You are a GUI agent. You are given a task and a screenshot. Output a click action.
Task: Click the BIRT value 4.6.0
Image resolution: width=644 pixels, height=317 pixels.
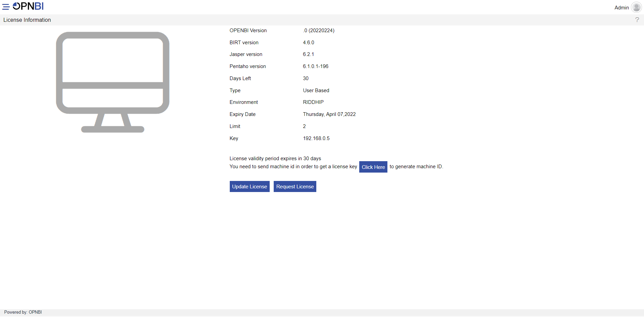(x=309, y=43)
